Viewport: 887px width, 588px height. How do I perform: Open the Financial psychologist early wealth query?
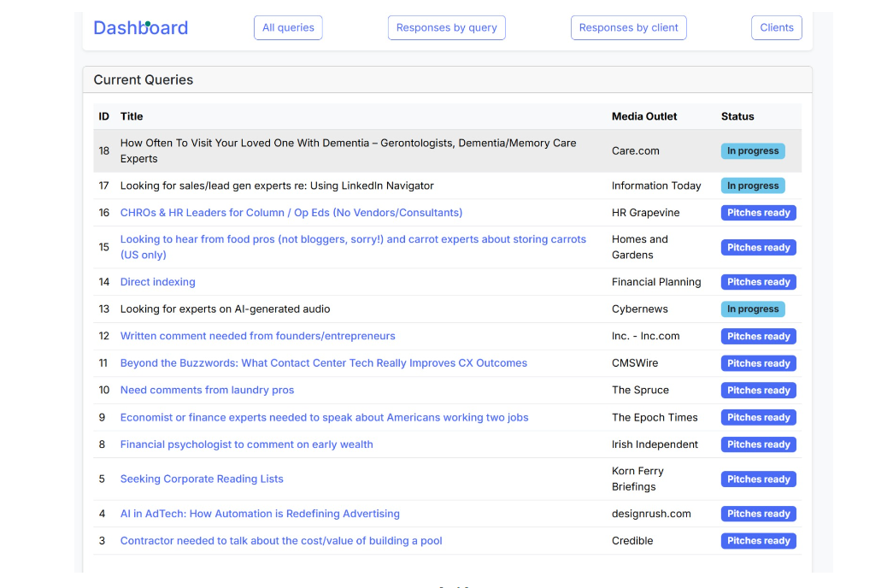click(x=246, y=444)
